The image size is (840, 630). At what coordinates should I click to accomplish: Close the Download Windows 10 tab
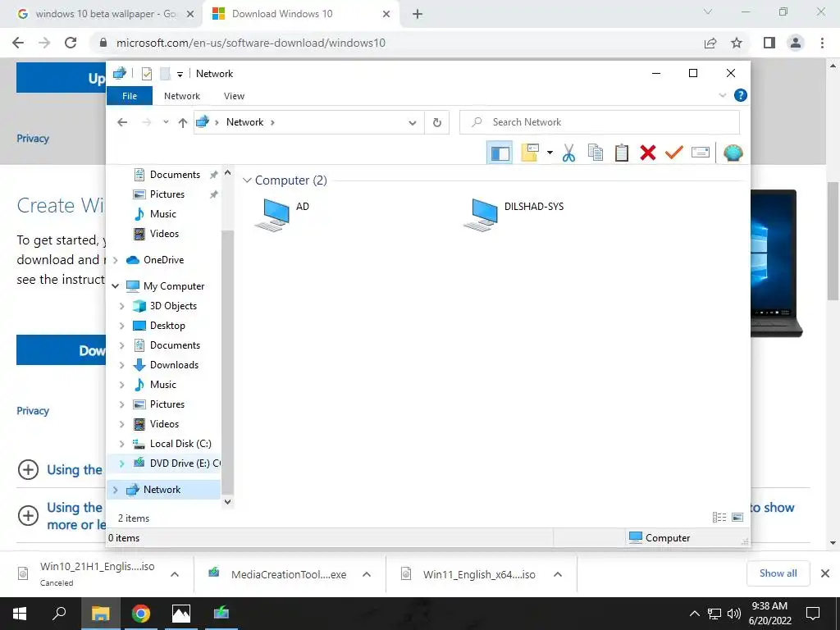[386, 15]
